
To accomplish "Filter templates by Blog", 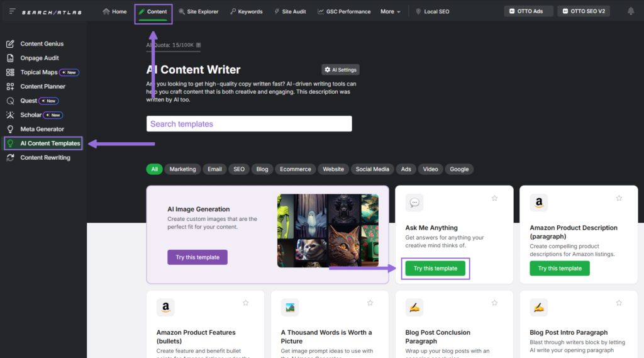I will point(262,169).
